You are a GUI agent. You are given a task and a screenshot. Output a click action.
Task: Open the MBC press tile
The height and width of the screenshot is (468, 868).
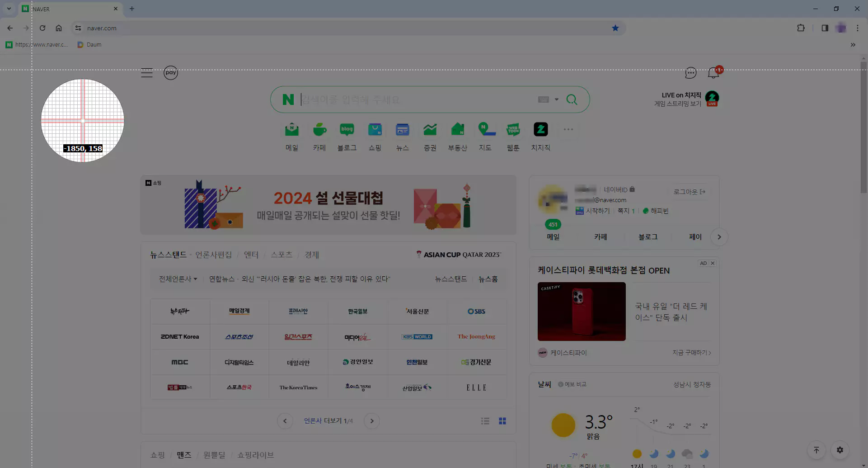pos(180,362)
